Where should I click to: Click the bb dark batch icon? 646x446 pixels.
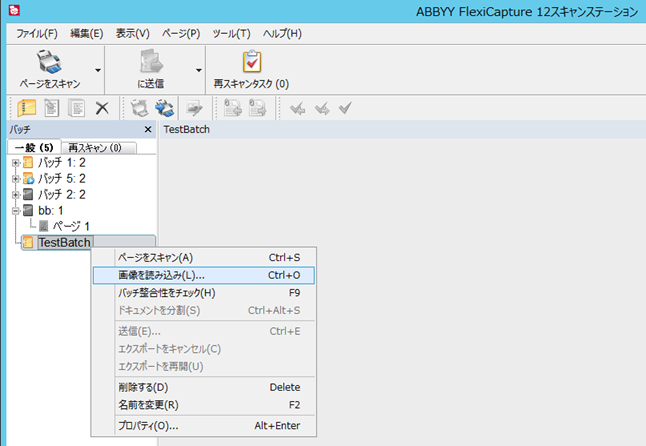(x=28, y=210)
